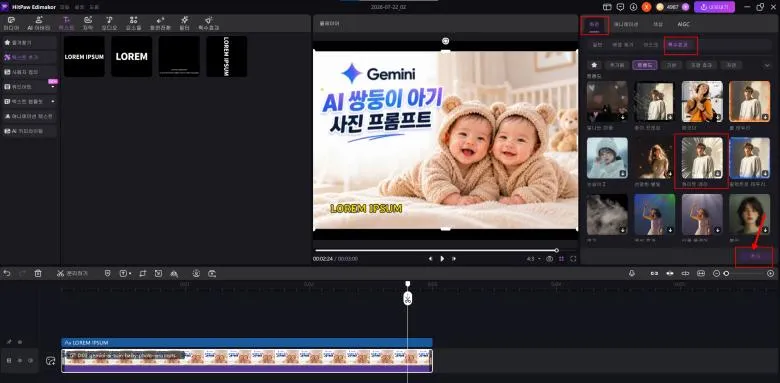This screenshot has height=383, width=780.
Task: Toggle the favorites star filter in effects panel
Action: point(594,65)
